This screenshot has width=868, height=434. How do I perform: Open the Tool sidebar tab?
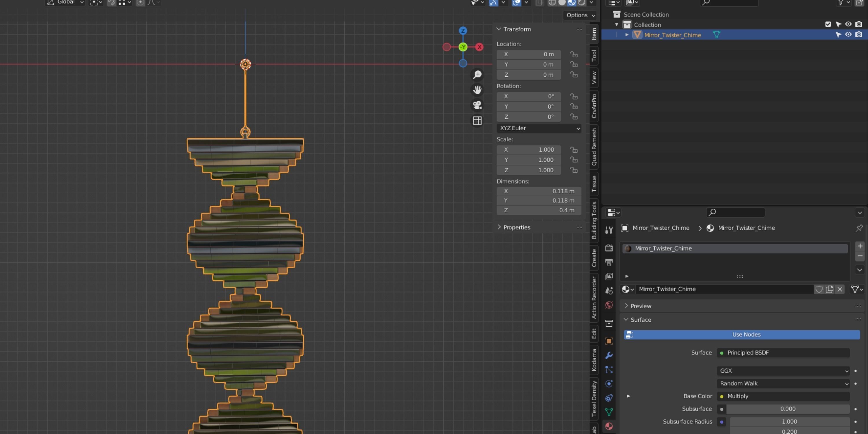(594, 56)
